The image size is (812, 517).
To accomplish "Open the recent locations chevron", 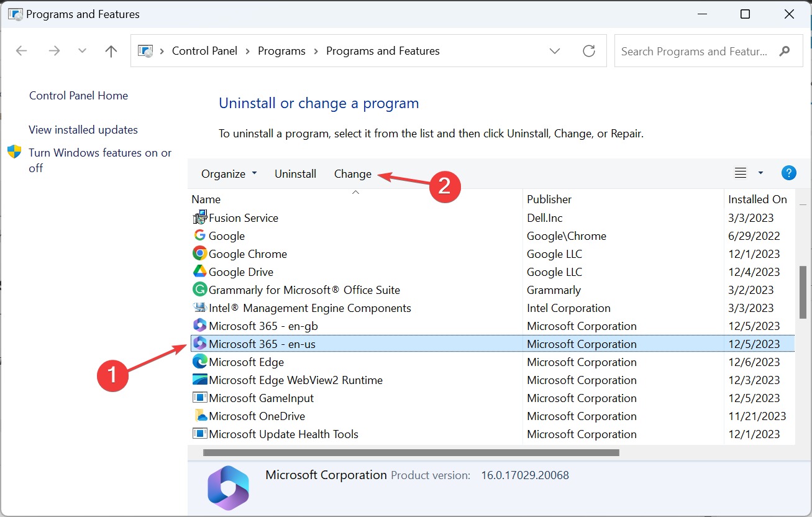I will pyautogui.click(x=82, y=51).
